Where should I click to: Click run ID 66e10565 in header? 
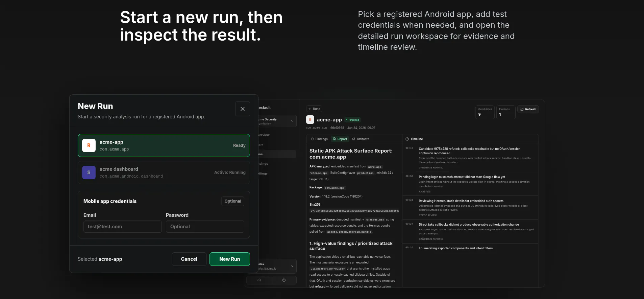click(337, 128)
